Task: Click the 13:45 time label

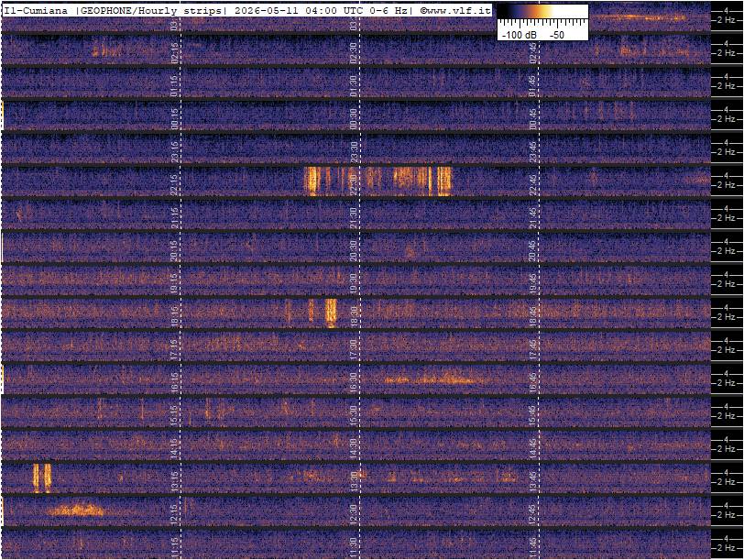Action: pos(533,481)
